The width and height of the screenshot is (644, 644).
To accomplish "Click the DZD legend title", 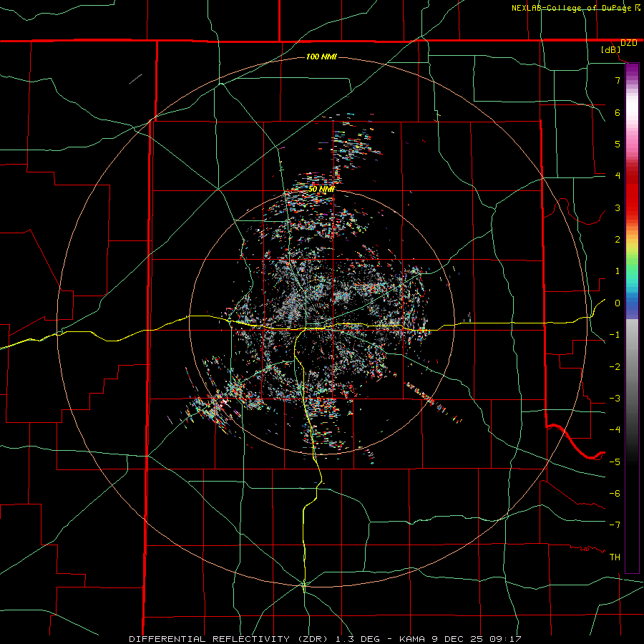I will tap(629, 43).
